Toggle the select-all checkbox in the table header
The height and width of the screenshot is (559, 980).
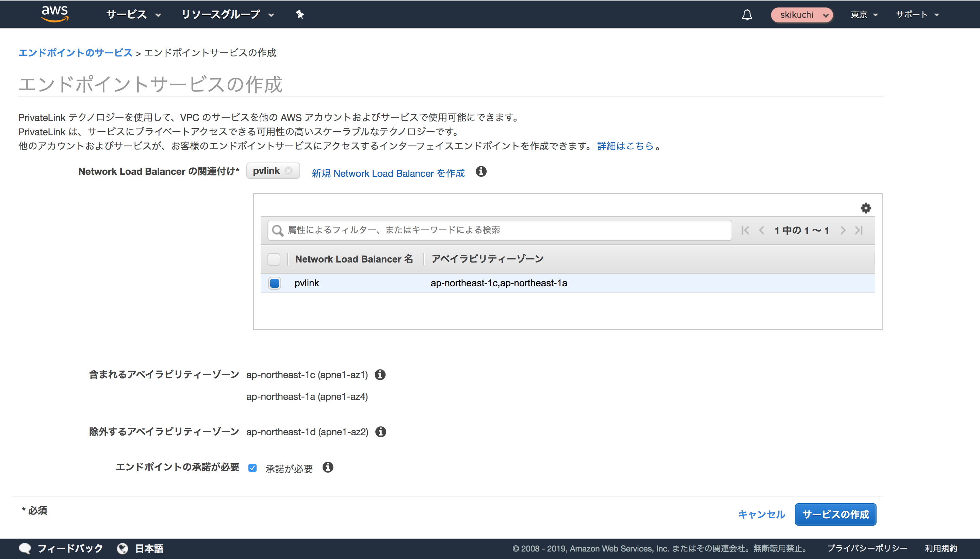[274, 259]
